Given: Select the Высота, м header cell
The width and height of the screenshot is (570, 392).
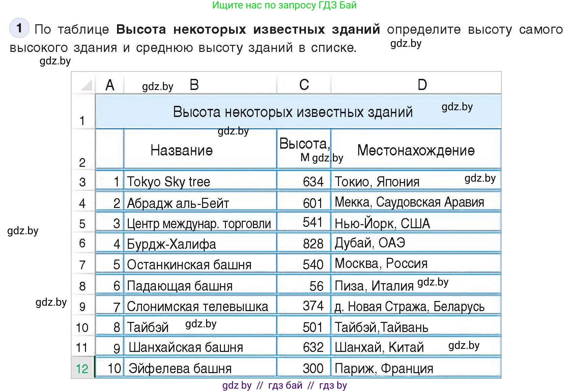Looking at the screenshot, I should coord(303,150).
